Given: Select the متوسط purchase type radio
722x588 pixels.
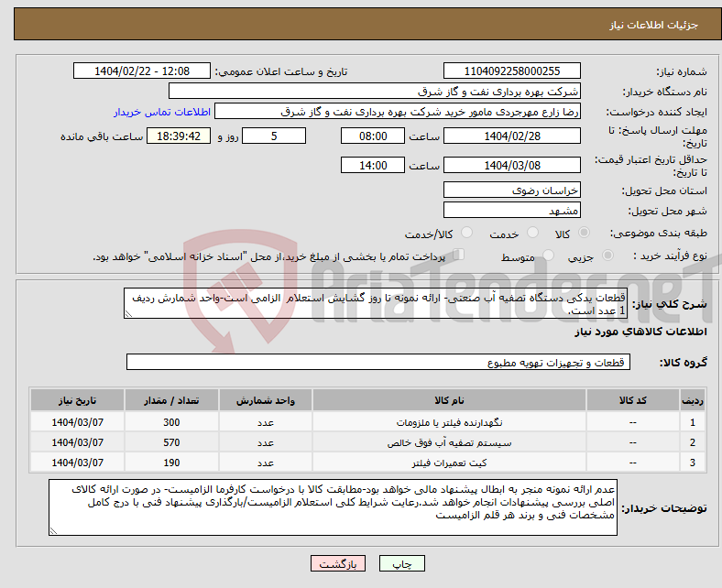Looking at the screenshot, I should [549, 256].
